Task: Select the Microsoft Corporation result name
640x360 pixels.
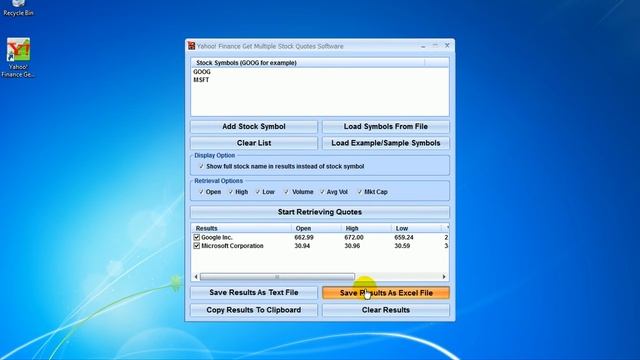Action: click(232, 246)
